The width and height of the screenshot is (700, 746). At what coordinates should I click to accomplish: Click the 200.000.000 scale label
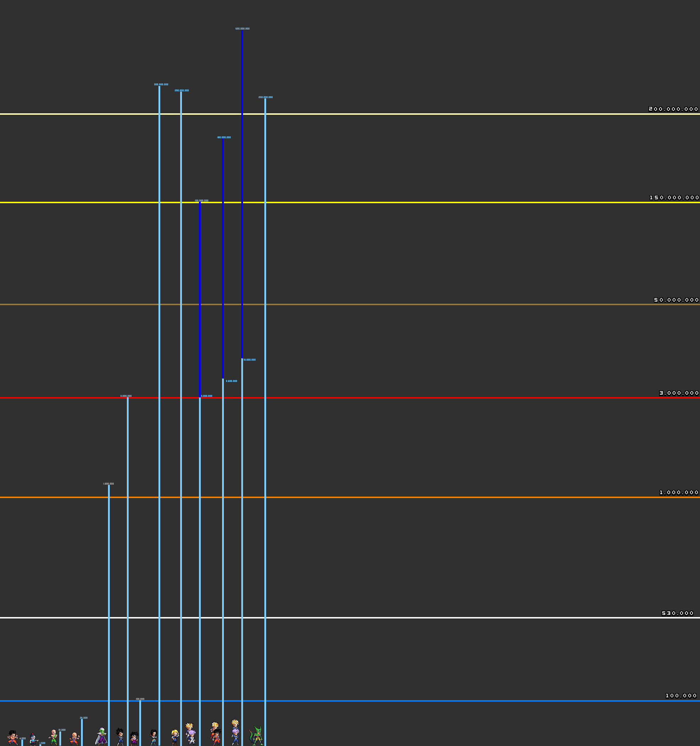(x=673, y=109)
